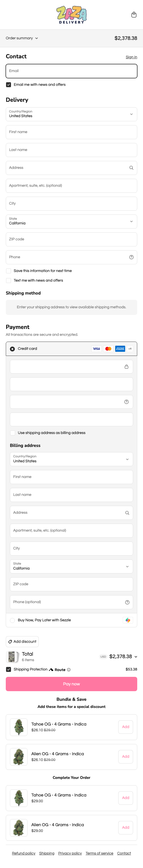Viewport: 143px width, 868px height.
Task: Click the Route logo
Action: click(57, 669)
